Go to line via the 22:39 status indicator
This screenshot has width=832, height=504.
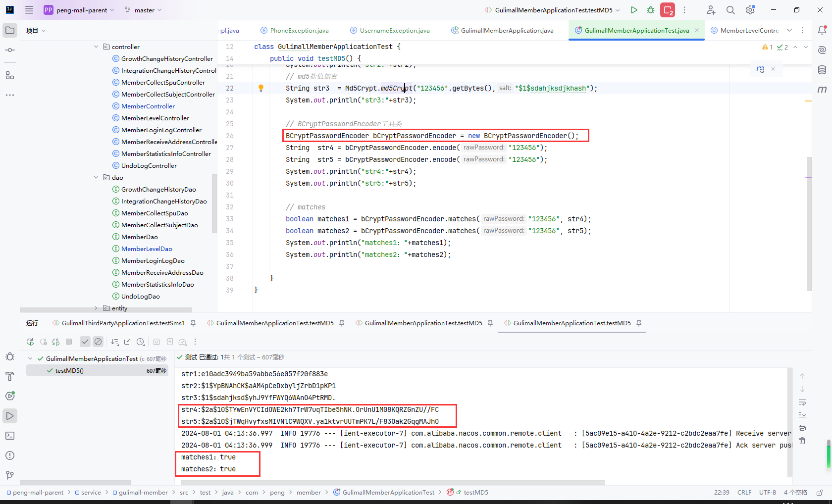point(722,493)
